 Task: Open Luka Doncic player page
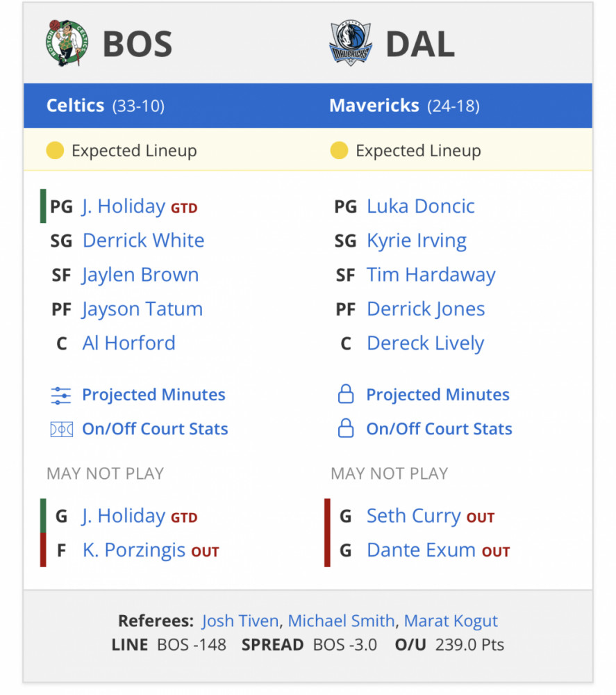(x=421, y=206)
